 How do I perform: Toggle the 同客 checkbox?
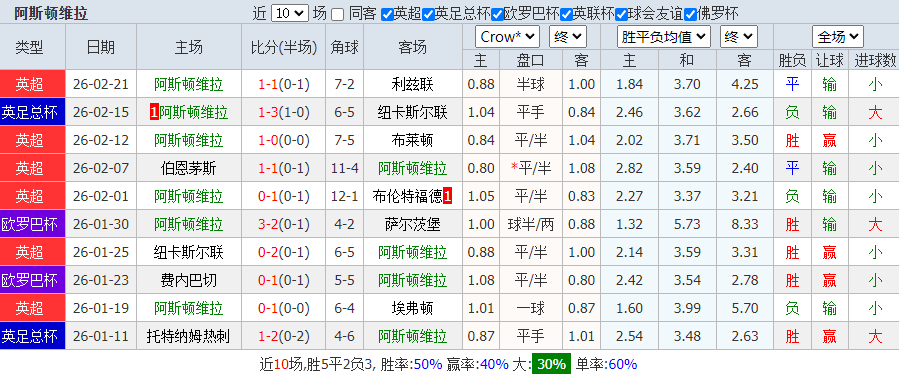(338, 14)
